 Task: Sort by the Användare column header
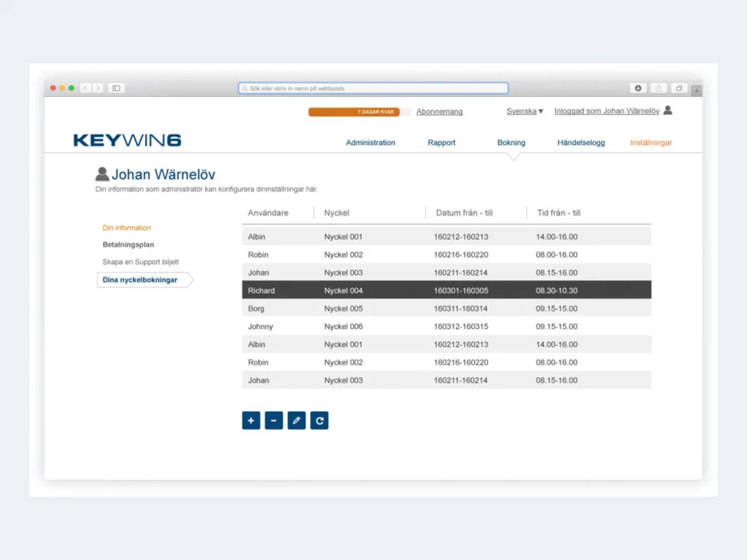pyautogui.click(x=268, y=213)
